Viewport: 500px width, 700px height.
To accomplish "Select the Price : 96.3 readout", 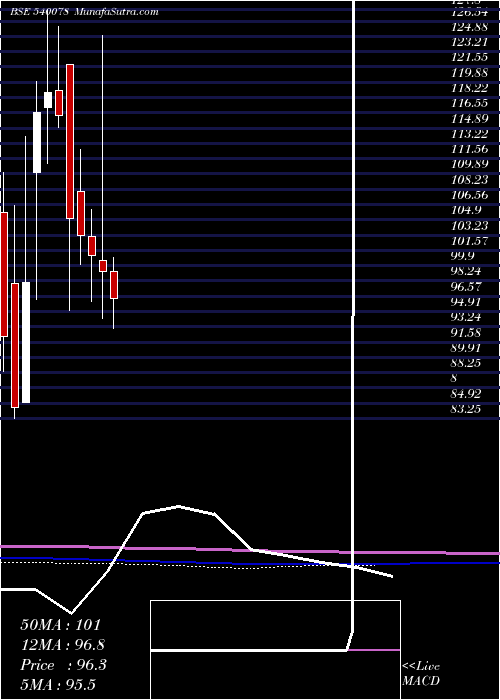I will (x=63, y=665).
